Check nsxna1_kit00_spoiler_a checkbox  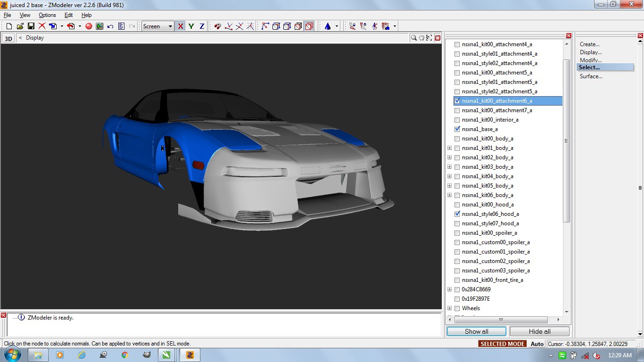457,233
